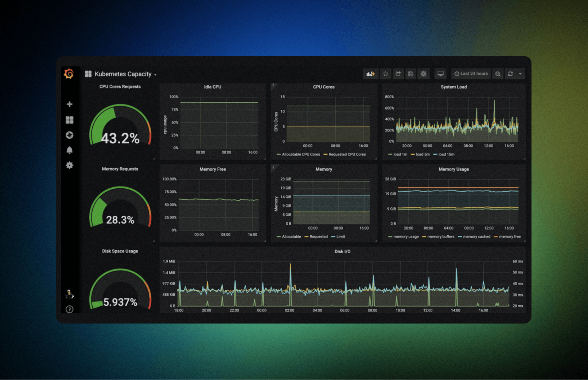Click the zoom out time range icon
This screenshot has height=380, width=588.
[x=498, y=74]
